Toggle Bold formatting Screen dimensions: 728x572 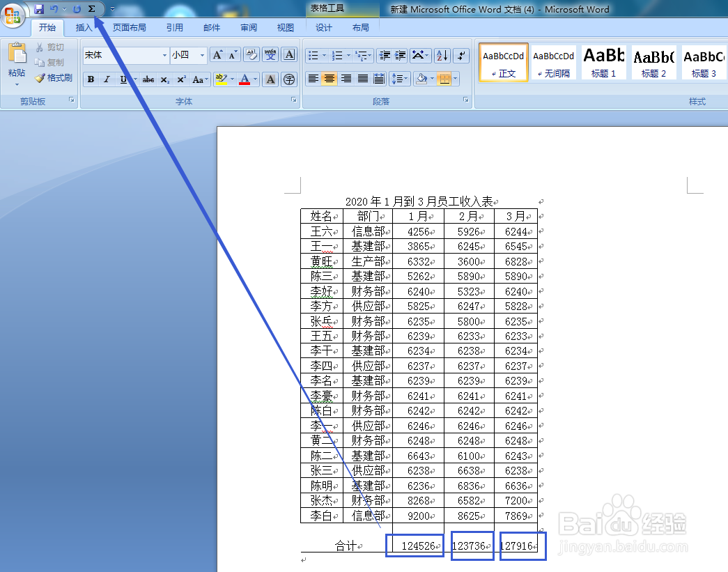91,79
